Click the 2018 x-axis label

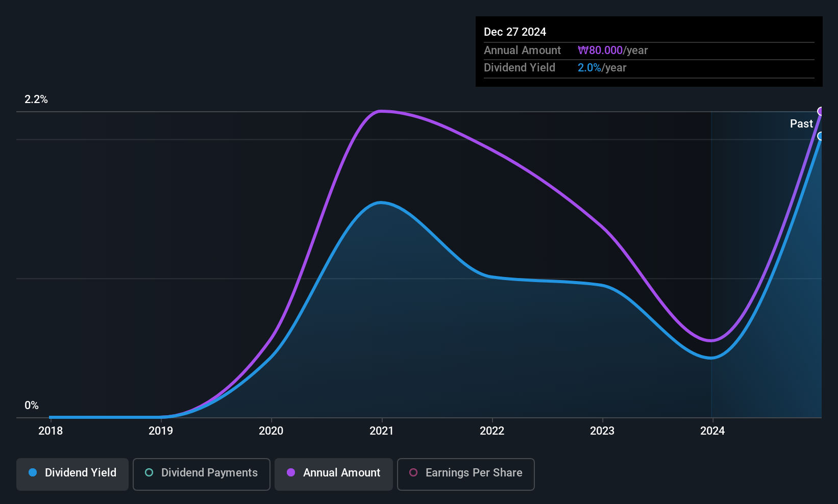pyautogui.click(x=51, y=431)
